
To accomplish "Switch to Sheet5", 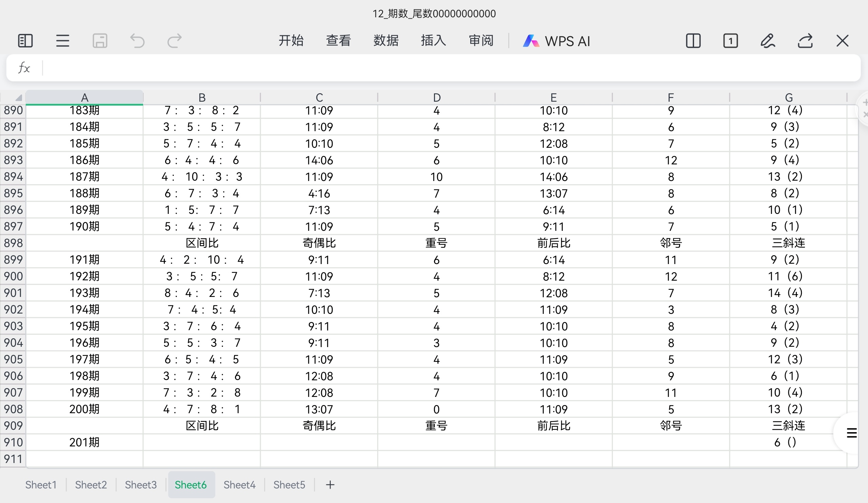I will tap(289, 484).
